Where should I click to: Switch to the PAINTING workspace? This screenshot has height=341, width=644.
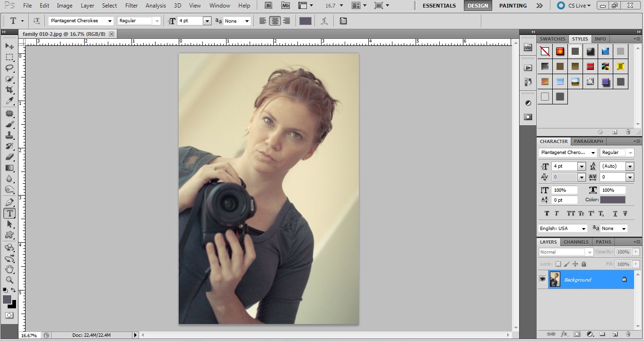(513, 6)
